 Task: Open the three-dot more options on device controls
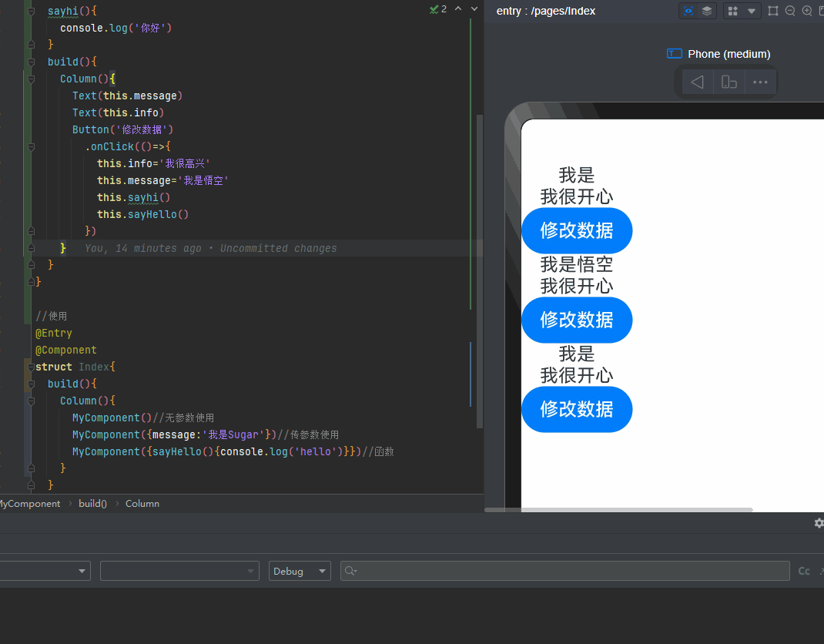click(760, 82)
